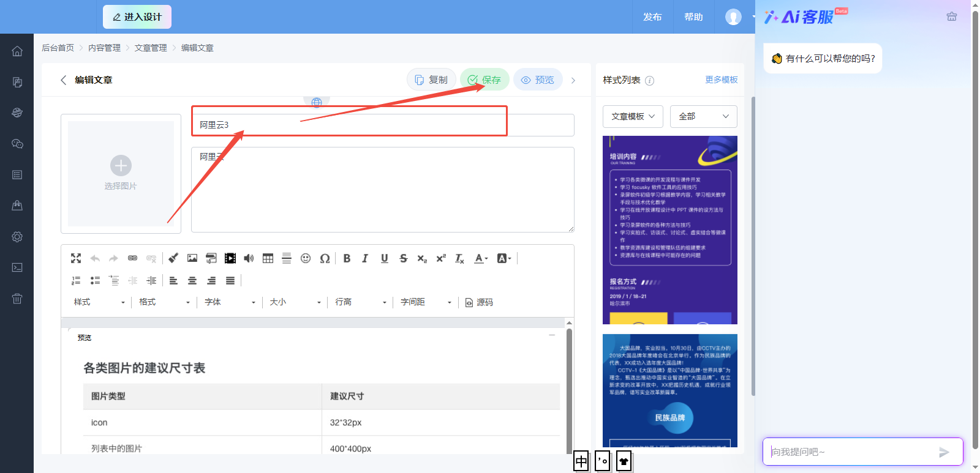Click the user avatar in top bar
Screen dimensions: 980x473
click(x=733, y=17)
